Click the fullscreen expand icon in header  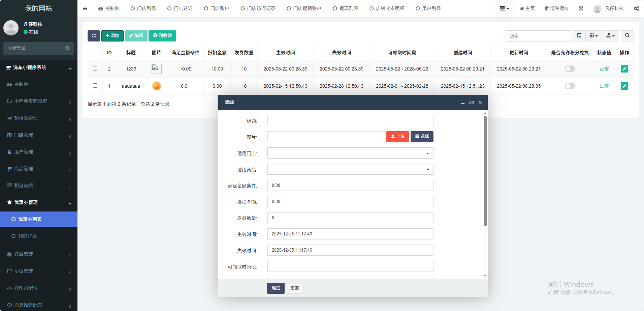coord(581,8)
